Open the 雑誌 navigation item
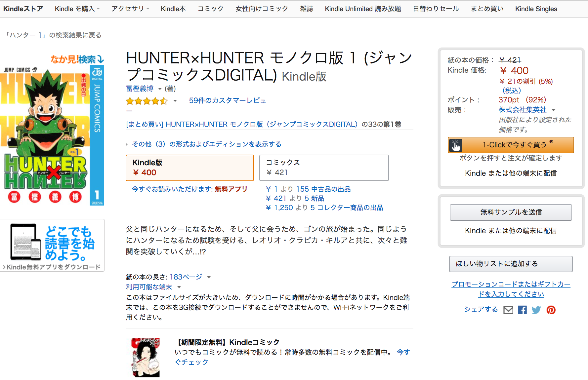 point(307,9)
